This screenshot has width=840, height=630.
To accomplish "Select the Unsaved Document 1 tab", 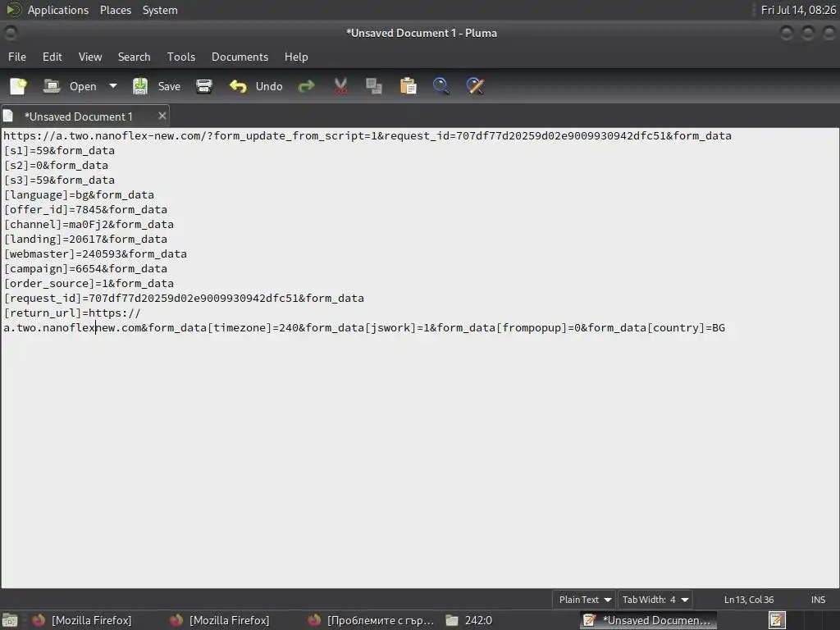I will [78, 116].
